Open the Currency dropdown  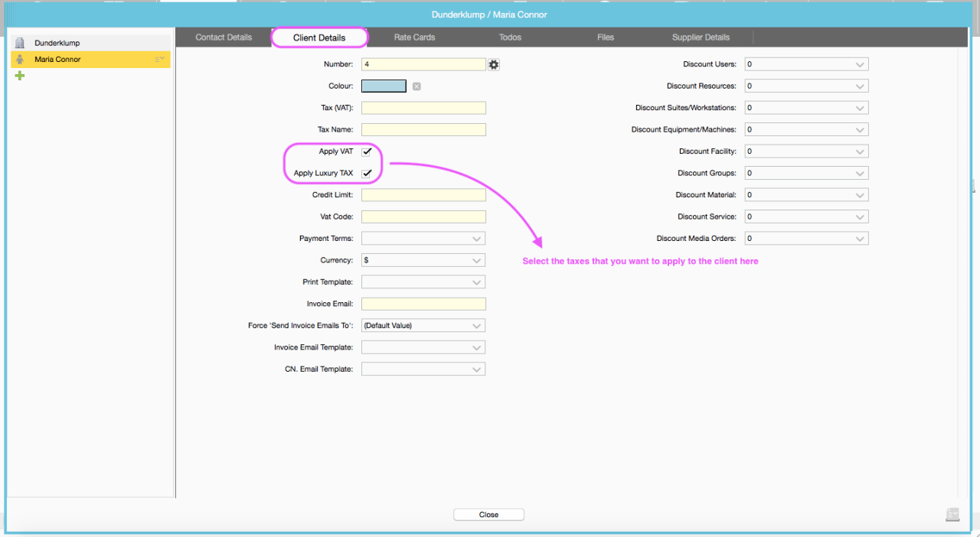point(423,260)
